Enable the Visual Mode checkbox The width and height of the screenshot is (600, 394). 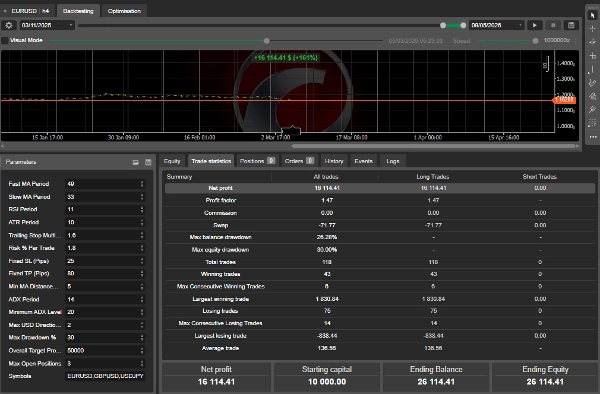coord(5,40)
